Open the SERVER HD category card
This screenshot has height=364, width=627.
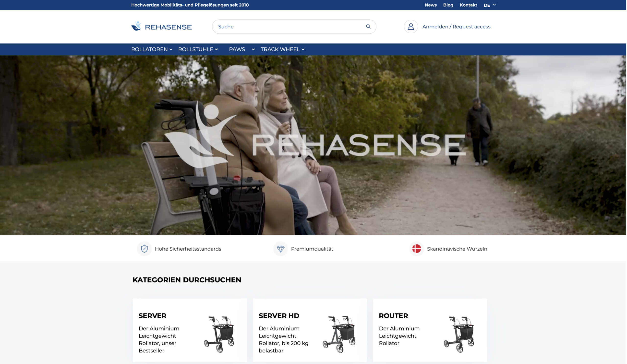point(310,330)
